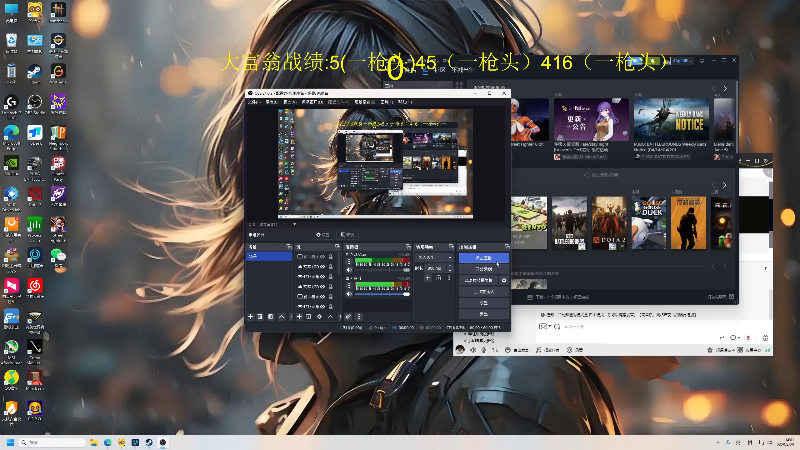Toggle visibility eye of first source row
The width and height of the screenshot is (800, 450).
pyautogui.click(x=323, y=257)
